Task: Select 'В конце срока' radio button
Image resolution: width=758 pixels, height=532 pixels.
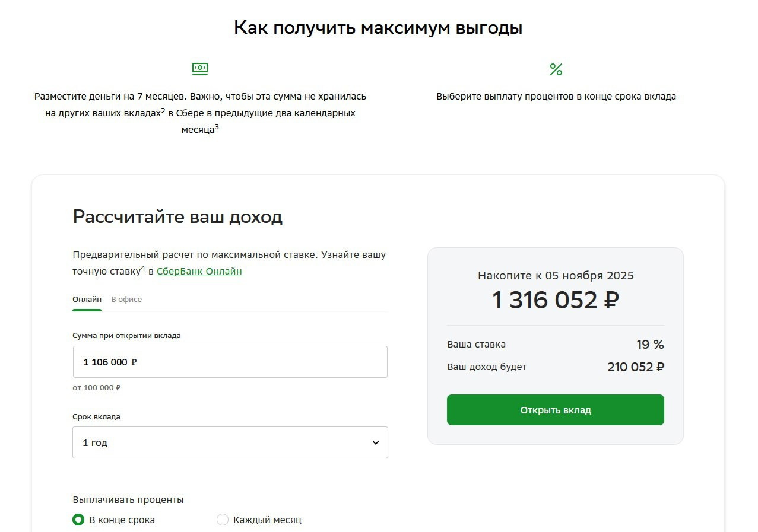Action: pos(78,520)
